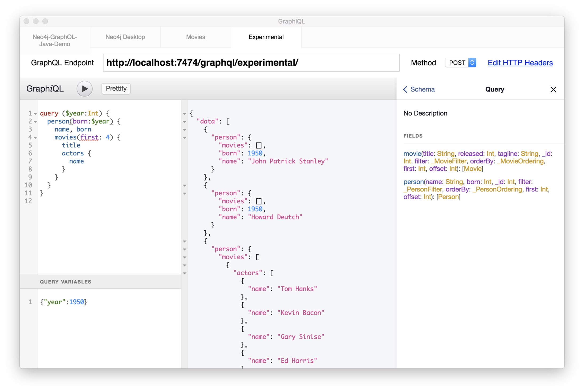Open the POST method dropdown

[461, 63]
